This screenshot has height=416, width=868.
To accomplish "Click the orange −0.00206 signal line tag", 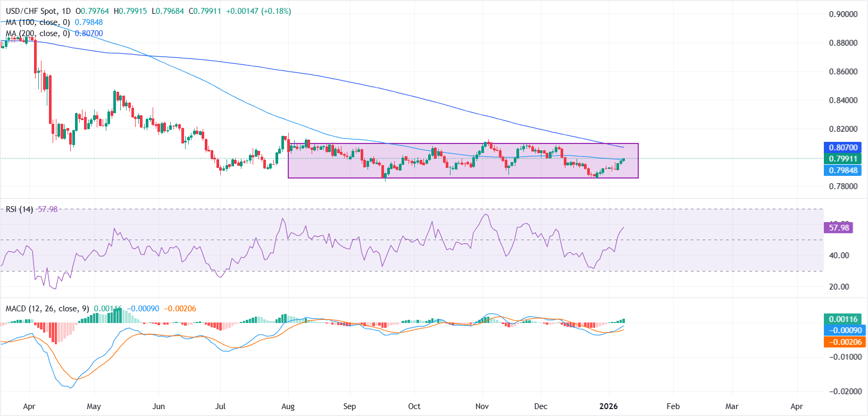I will pyautogui.click(x=843, y=342).
